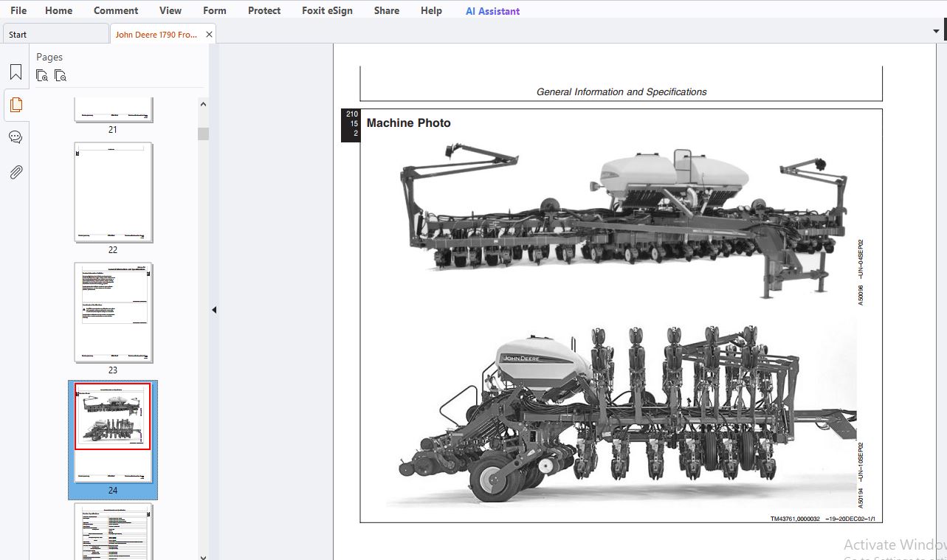Open the AI Assistant tab
The image size is (947, 560).
pos(492,11)
